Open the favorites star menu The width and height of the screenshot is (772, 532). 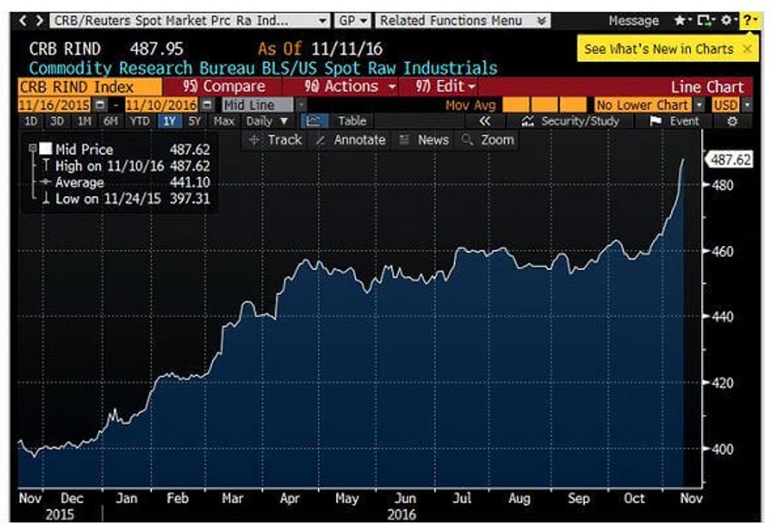coord(682,20)
